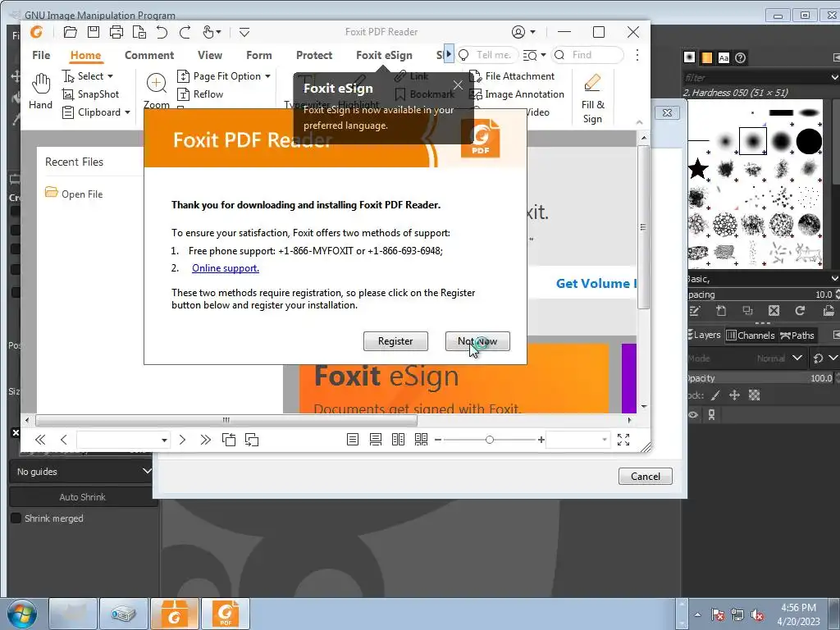
Task: Switch to single page view icon
Action: [353, 440]
